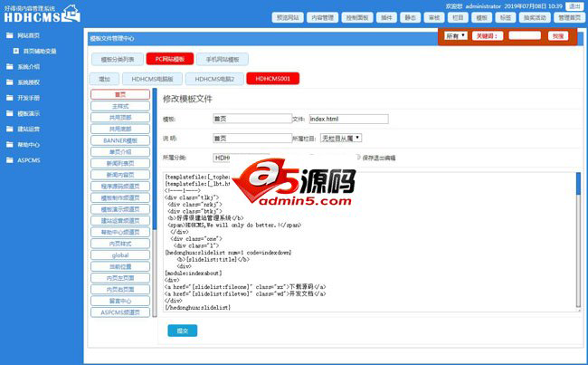
Task: Click the 搜索 search button
Action: click(x=558, y=36)
